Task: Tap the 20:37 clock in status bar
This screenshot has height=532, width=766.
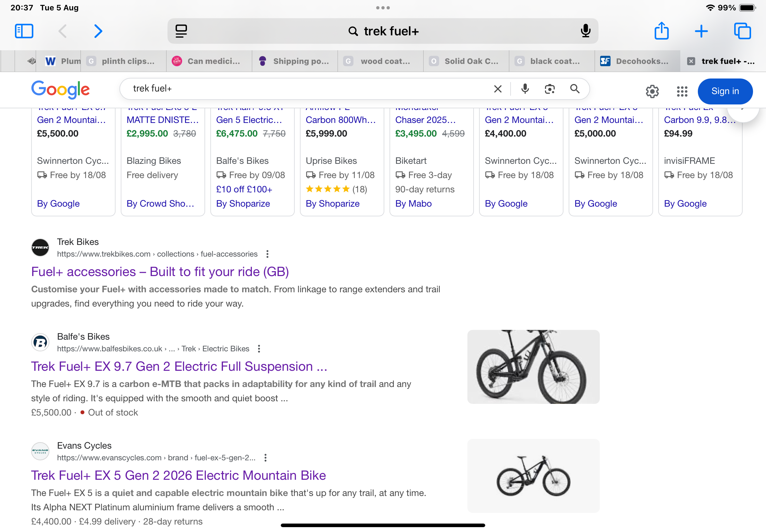Action: (x=22, y=8)
